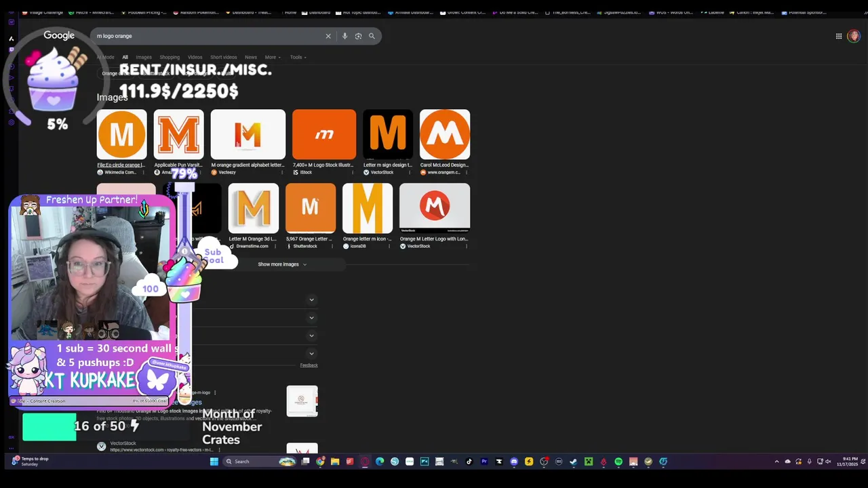
Task: Open the Minecraft creeper taskbar icon
Action: click(x=589, y=462)
